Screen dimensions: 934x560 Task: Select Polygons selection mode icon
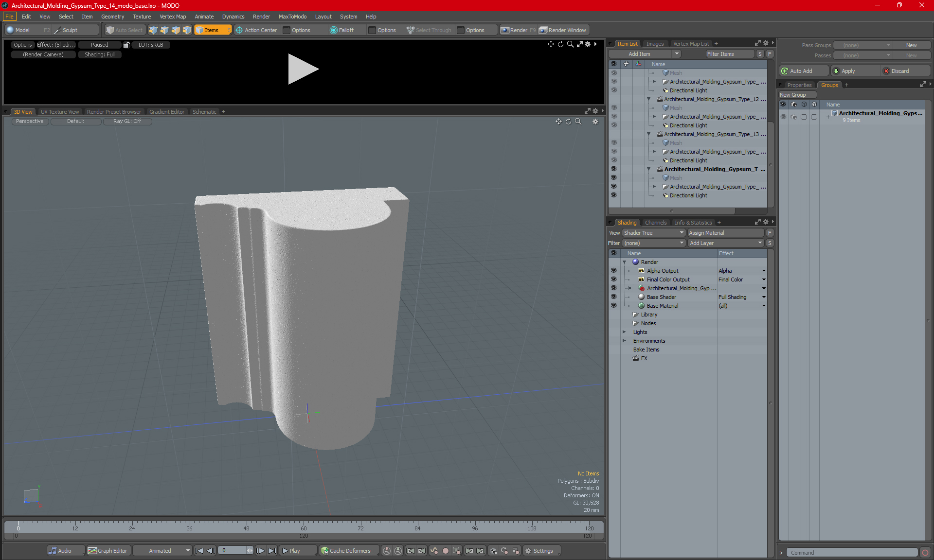176,30
